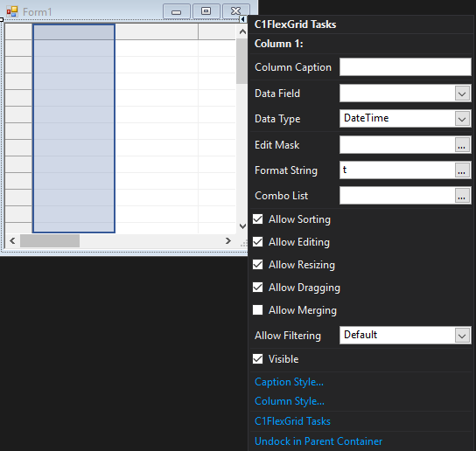The height and width of the screenshot is (451, 476).
Task: Open the Combo List ellipsis editor
Action: tap(462, 196)
